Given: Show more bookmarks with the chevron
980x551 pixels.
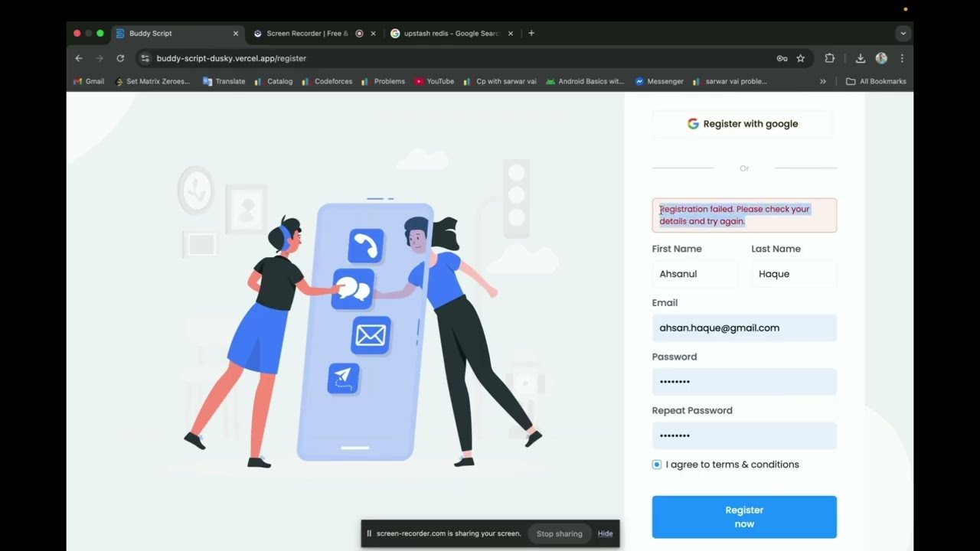Looking at the screenshot, I should point(823,81).
